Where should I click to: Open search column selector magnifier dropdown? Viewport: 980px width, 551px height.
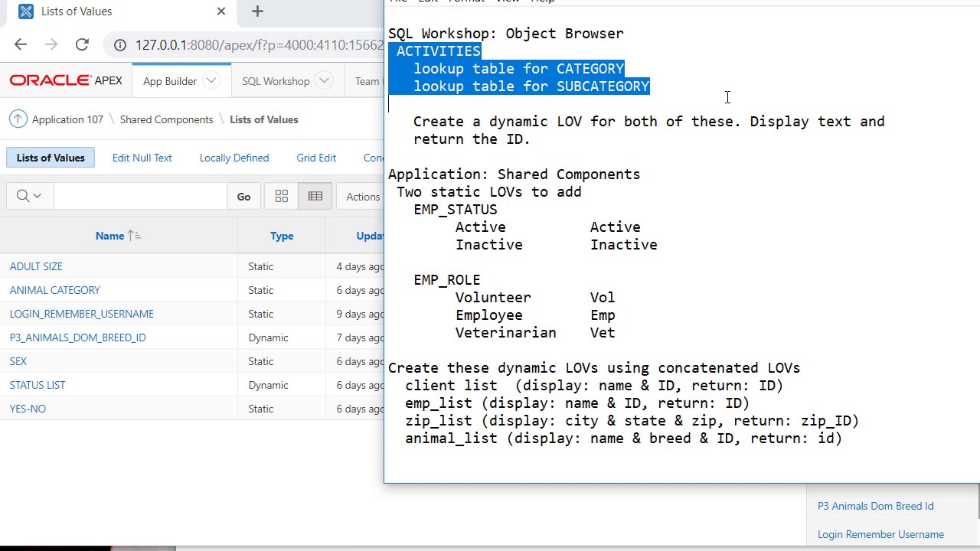[x=29, y=197]
